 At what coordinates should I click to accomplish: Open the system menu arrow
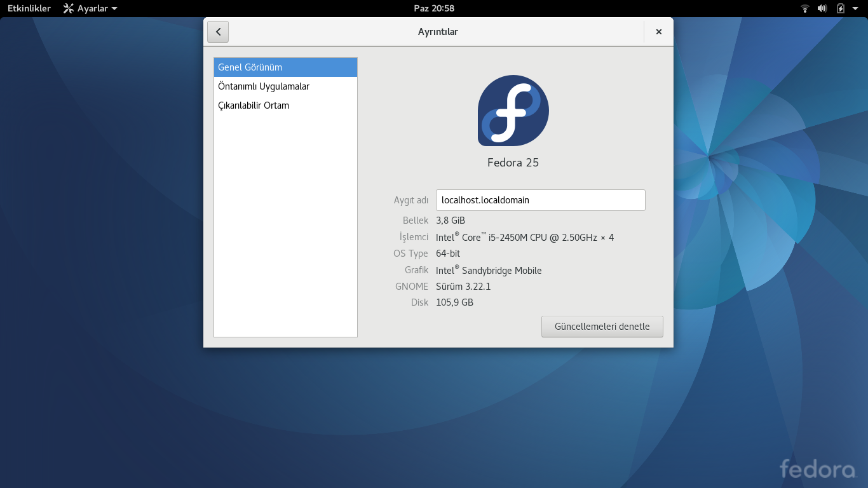855,8
